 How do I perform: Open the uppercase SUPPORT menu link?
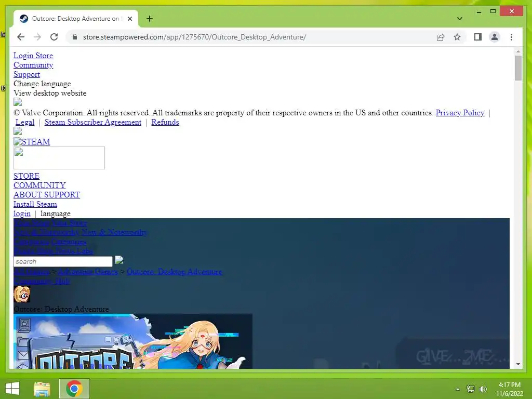click(62, 195)
